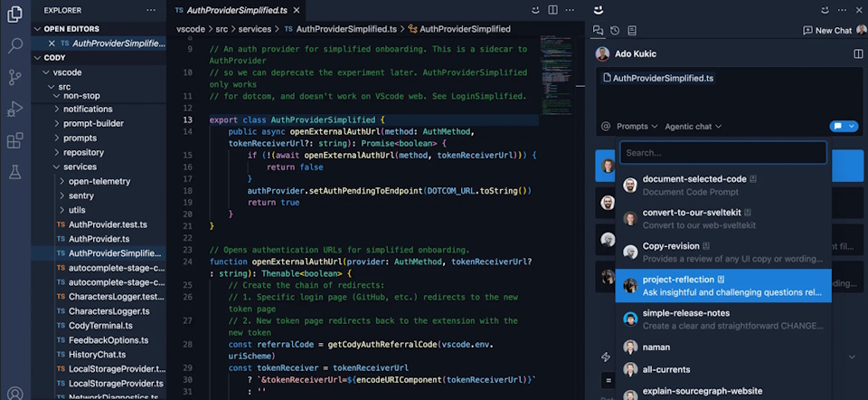
Task: Open AuthProvider.test.ts in file tree
Action: (99, 225)
